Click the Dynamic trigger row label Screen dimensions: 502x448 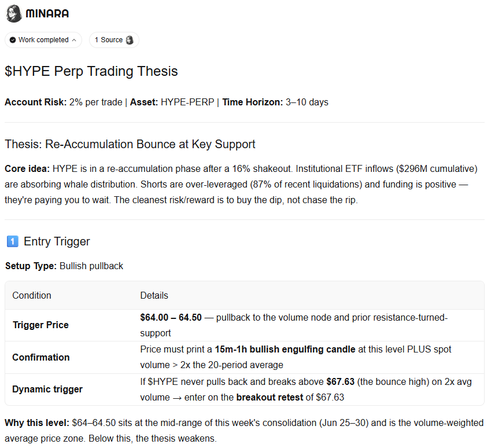47,389
